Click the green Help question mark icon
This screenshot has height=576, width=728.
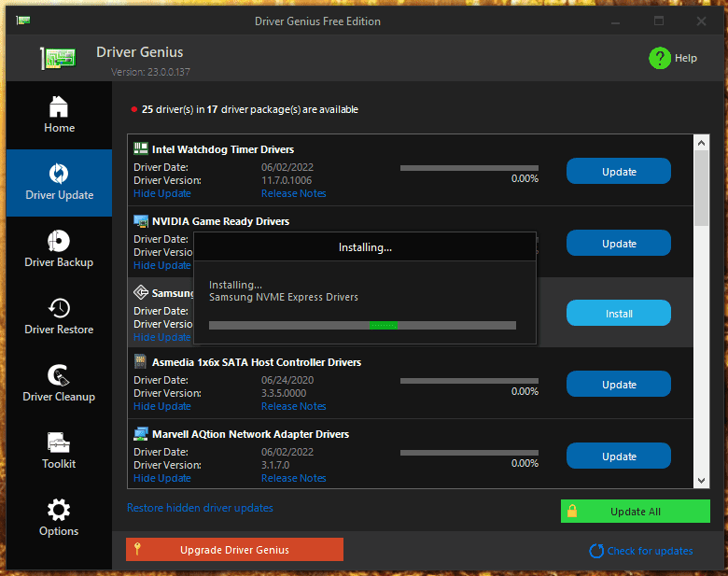[x=659, y=58]
